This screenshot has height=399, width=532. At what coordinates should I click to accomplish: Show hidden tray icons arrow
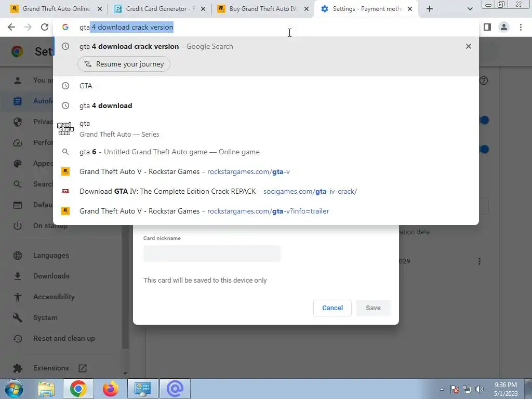tap(442, 389)
